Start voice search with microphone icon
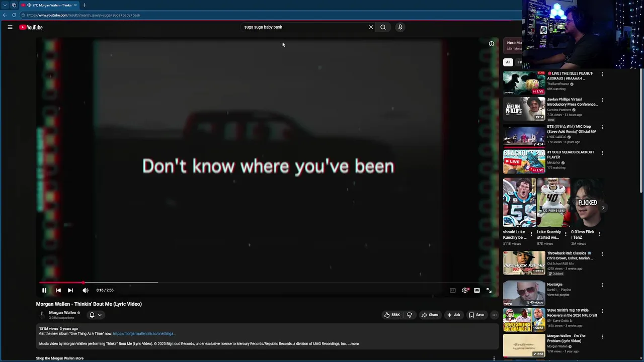644x362 pixels. click(400, 27)
